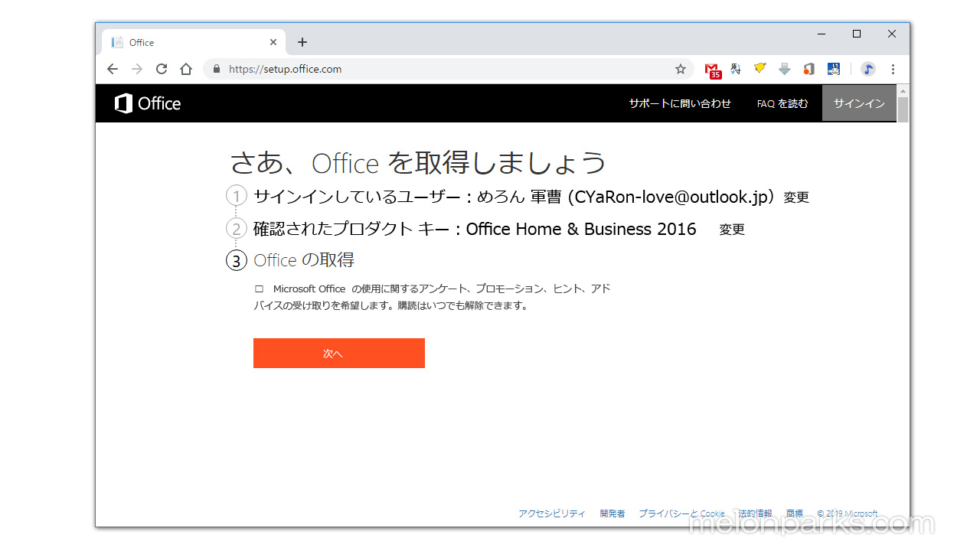This screenshot has height=551, width=980.
Task: Close the Office browser tab
Action: pos(273,42)
